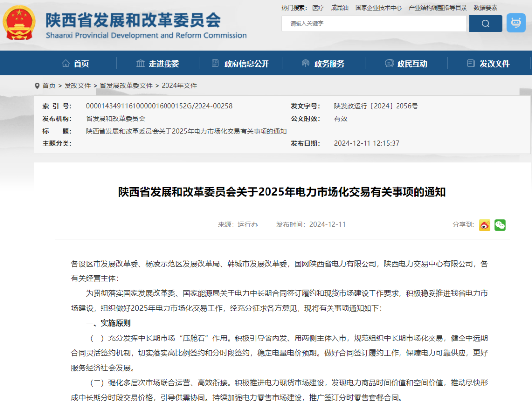Viewport: 532px width, 406px height.
Task: Click the house icon beside 首页
Action: 66,63
